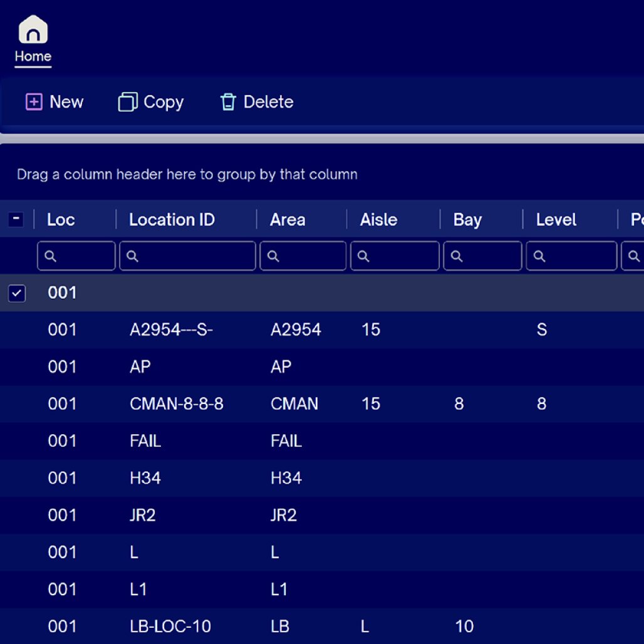The width and height of the screenshot is (644, 644).
Task: Sort by the Bay column header
Action: (x=467, y=220)
